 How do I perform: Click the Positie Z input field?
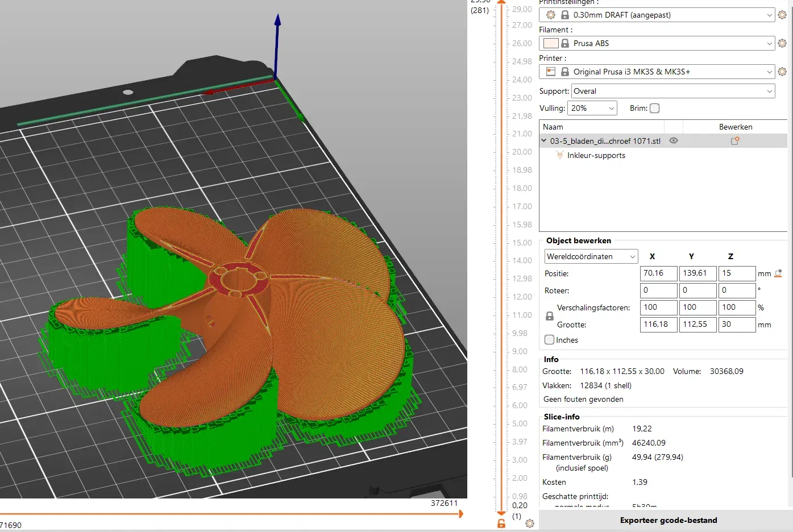[736, 273]
